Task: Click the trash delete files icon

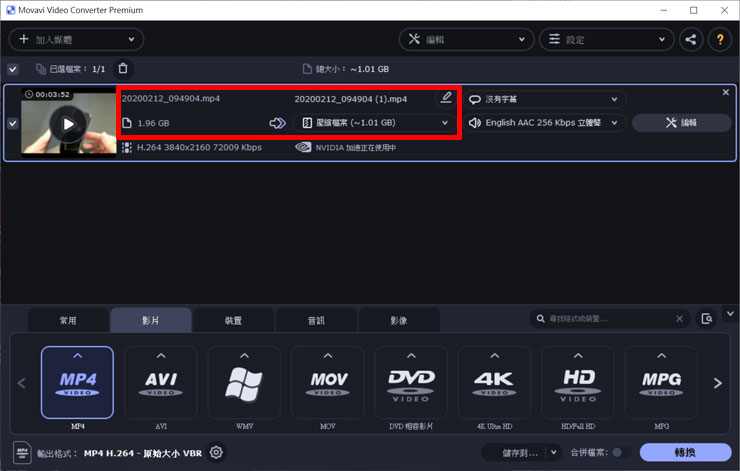Action: tap(123, 69)
